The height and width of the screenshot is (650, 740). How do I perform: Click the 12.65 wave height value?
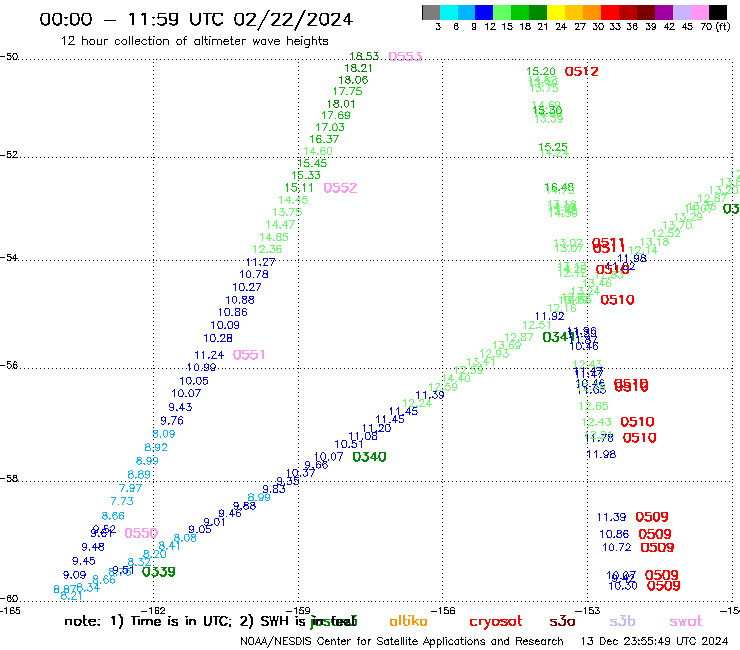(x=594, y=406)
